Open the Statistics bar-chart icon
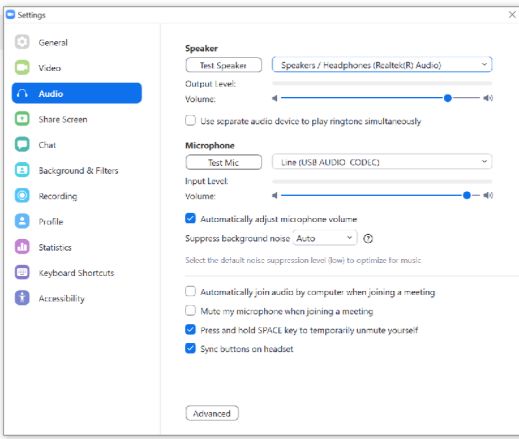 (x=22, y=247)
